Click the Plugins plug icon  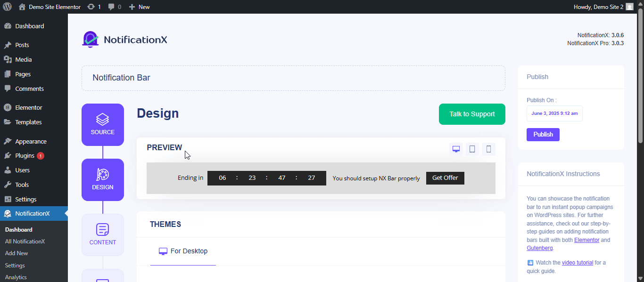coord(8,155)
